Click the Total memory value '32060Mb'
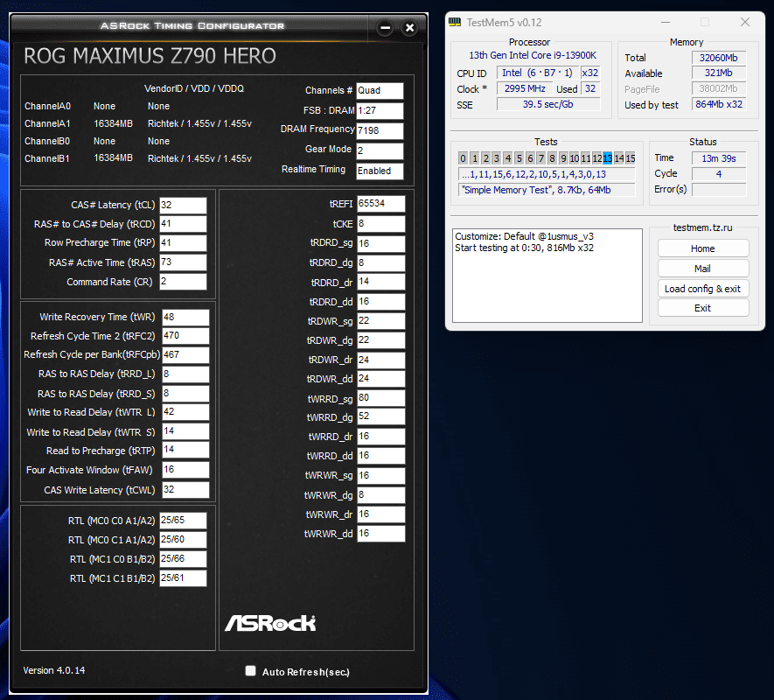This screenshot has height=700, width=774. 718,58
